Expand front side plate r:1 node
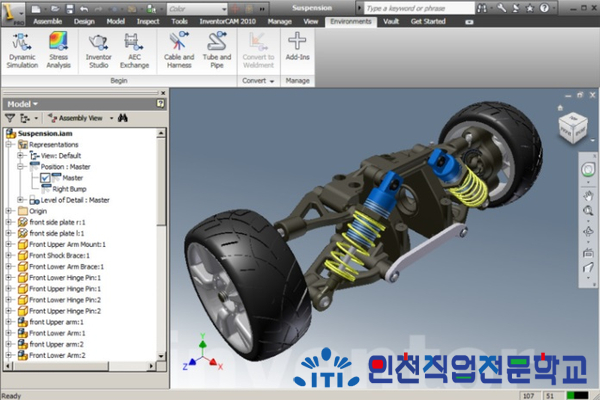Image resolution: width=600 pixels, height=400 pixels. point(9,222)
